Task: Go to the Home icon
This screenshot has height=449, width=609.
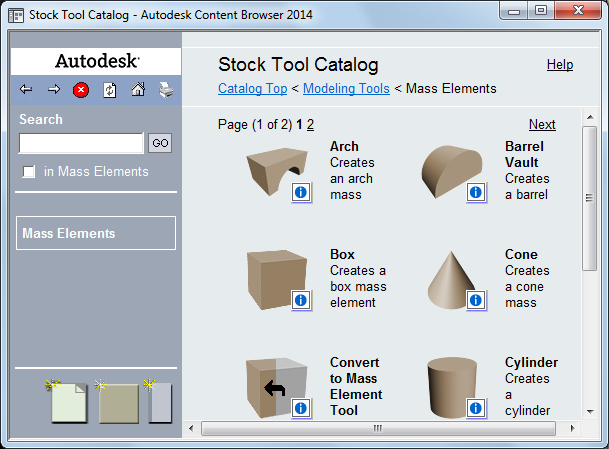Action: [x=138, y=90]
